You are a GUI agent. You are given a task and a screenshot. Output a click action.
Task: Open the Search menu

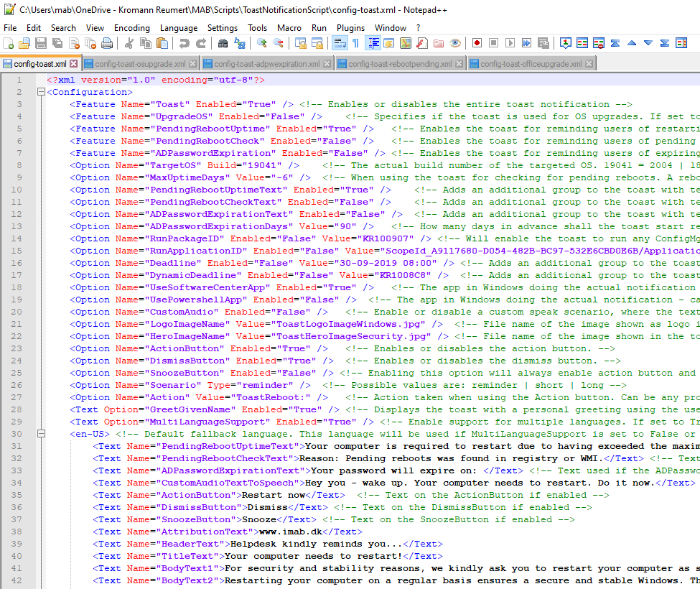point(63,28)
